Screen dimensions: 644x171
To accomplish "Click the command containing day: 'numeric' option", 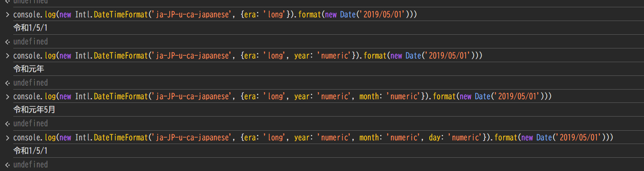I will click(x=313, y=138).
